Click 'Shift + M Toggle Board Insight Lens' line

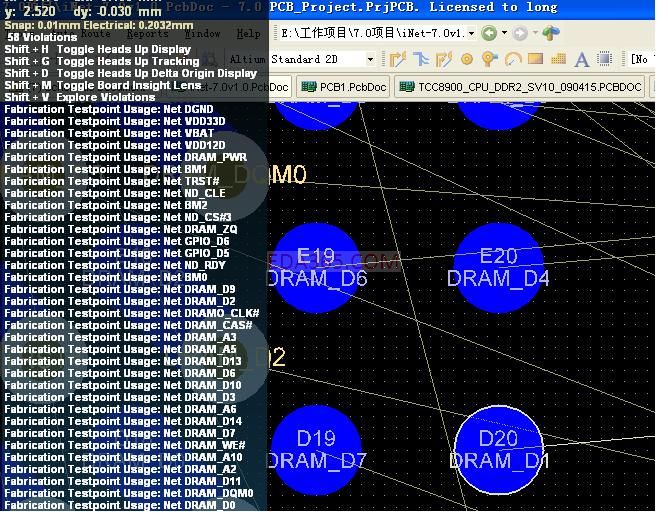pyautogui.click(x=103, y=85)
